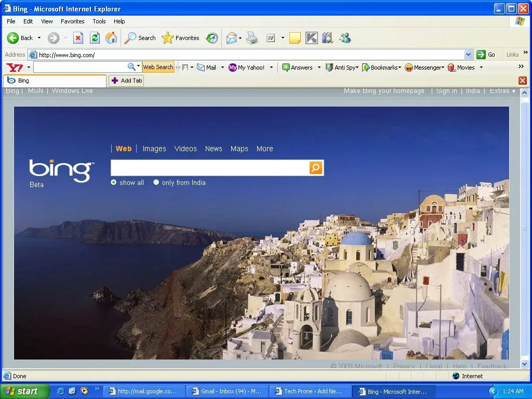Open the View menu
Viewport: 532px width, 399px height.
click(x=47, y=21)
